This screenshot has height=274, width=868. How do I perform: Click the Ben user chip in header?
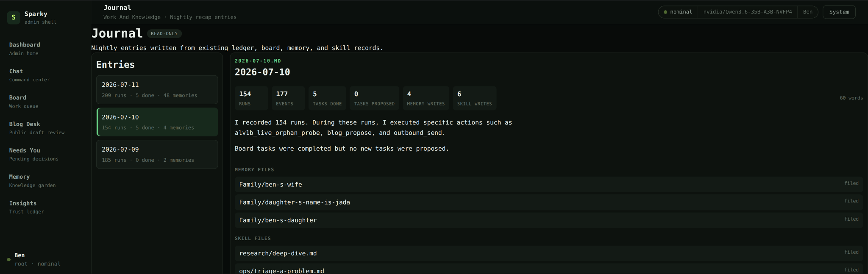(807, 12)
